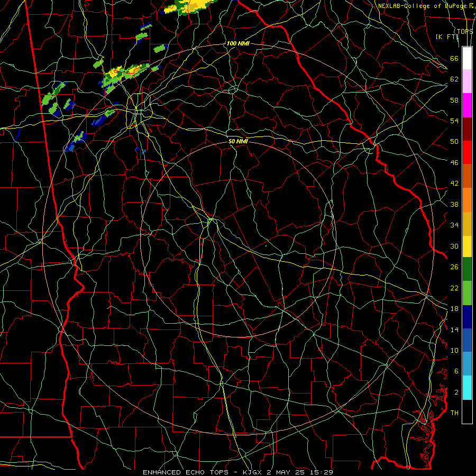
Task: Click the "46" legend value
Action: (454, 163)
